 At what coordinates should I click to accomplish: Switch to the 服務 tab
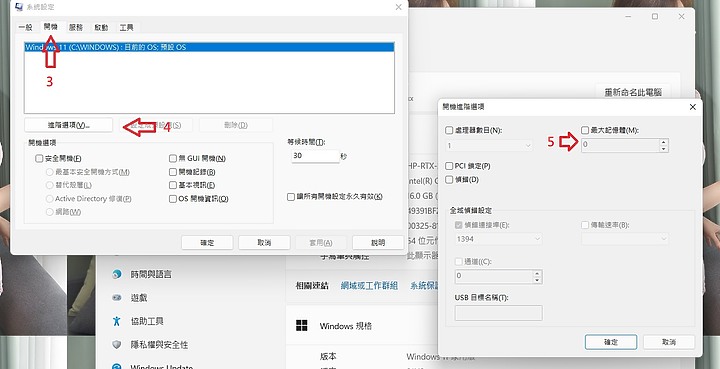click(76, 28)
